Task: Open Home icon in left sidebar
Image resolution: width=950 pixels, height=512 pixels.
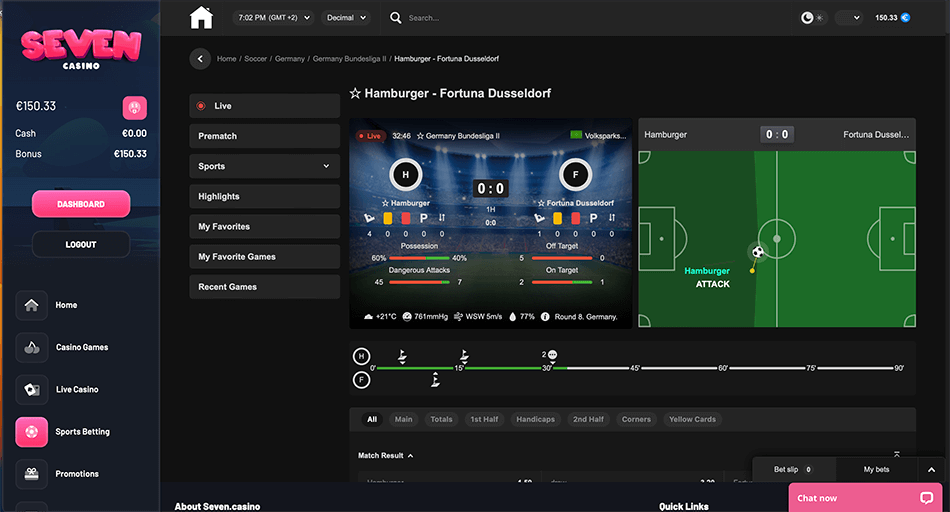Action: 32,305
